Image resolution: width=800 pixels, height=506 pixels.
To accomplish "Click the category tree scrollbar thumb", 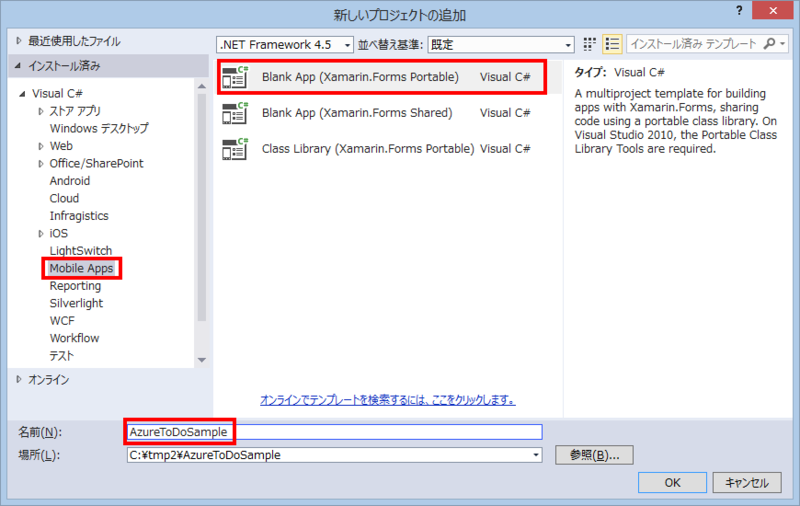I will [202, 207].
